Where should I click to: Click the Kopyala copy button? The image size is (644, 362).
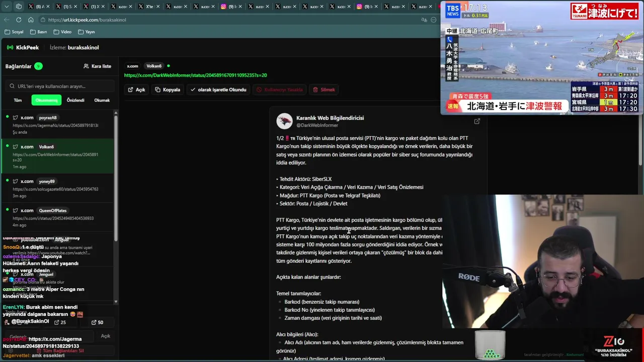168,89
